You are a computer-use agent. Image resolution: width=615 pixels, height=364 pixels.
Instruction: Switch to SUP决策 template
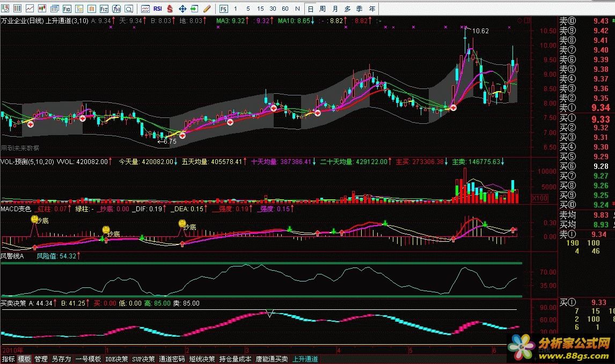[x=143, y=359]
